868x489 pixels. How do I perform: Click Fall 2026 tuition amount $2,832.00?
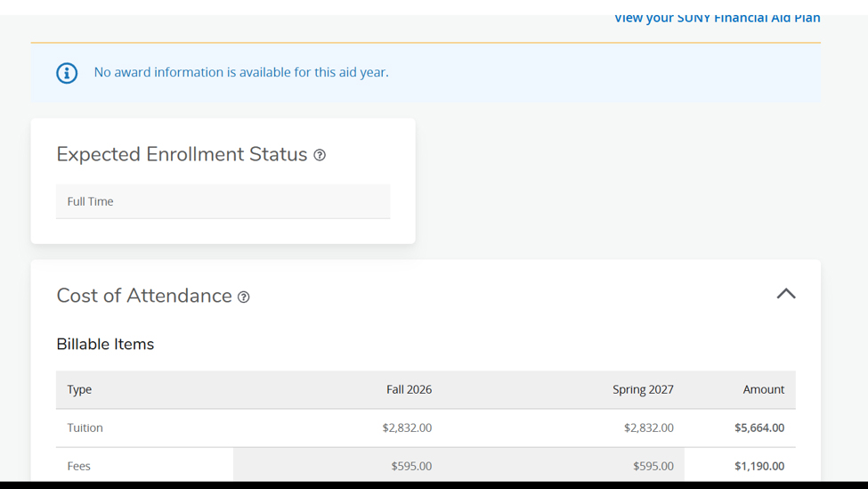click(407, 428)
